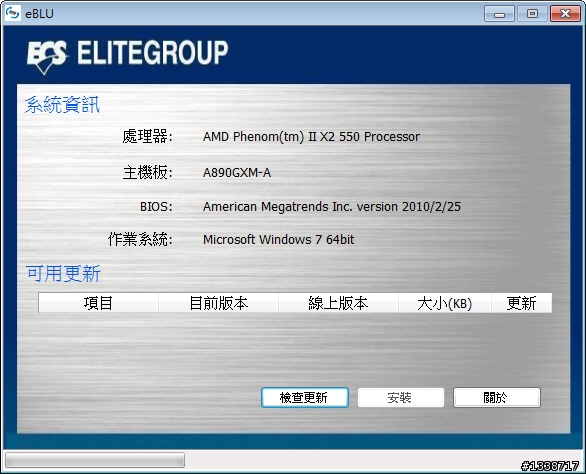Click the 'Microsoft Windows 7 64bit' text
The width and height of the screenshot is (586, 474).
click(x=278, y=240)
